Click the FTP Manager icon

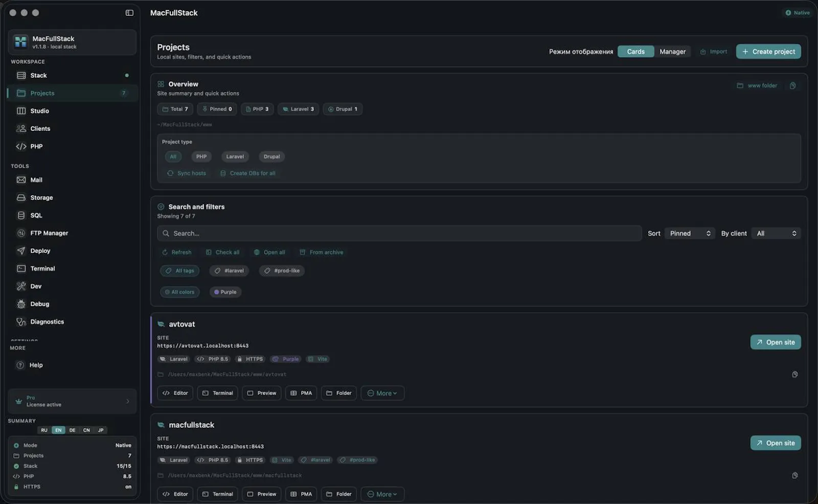tap(21, 233)
